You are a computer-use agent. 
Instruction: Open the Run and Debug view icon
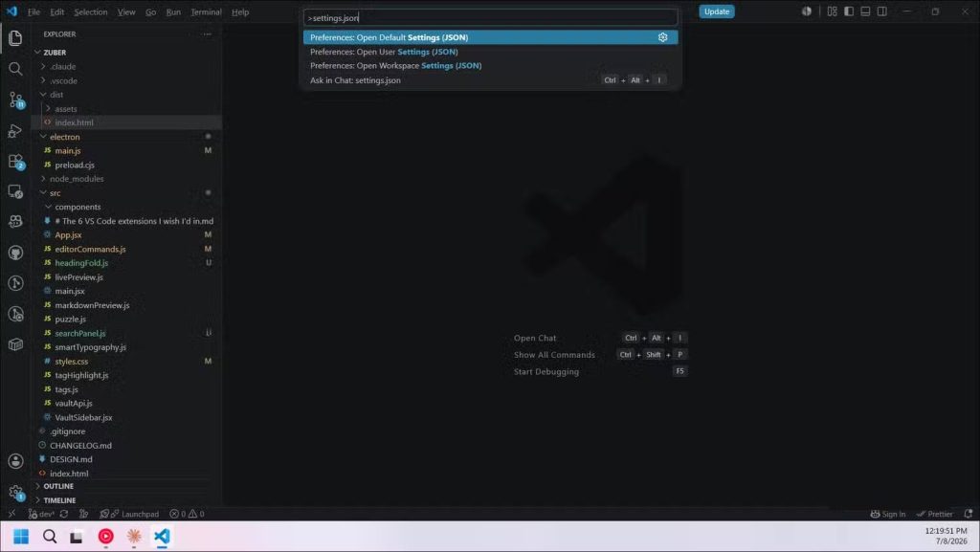click(x=15, y=130)
